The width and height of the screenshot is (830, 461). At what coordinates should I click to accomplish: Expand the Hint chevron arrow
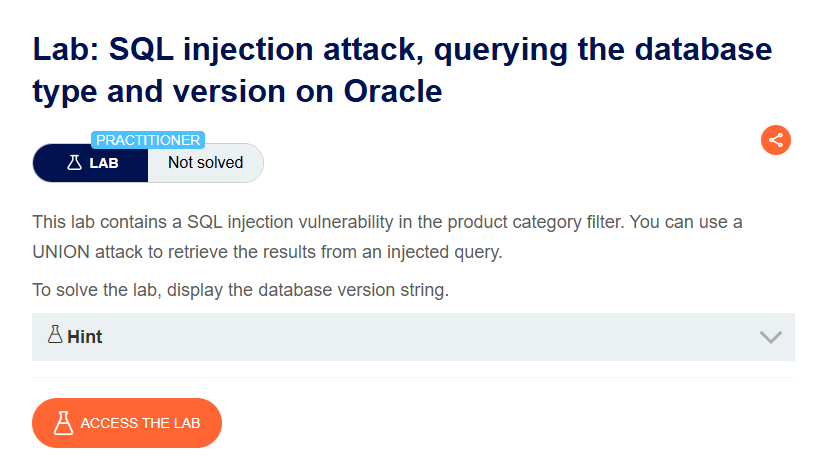pos(770,337)
